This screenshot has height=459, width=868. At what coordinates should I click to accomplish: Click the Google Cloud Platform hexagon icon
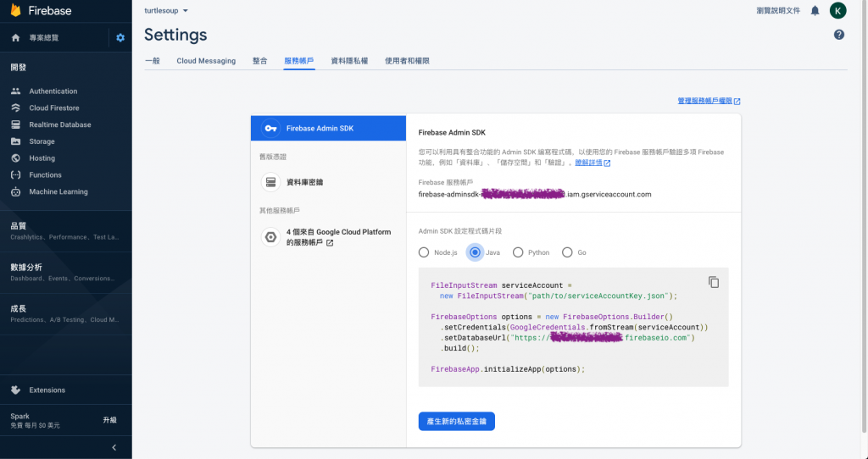[x=270, y=237]
